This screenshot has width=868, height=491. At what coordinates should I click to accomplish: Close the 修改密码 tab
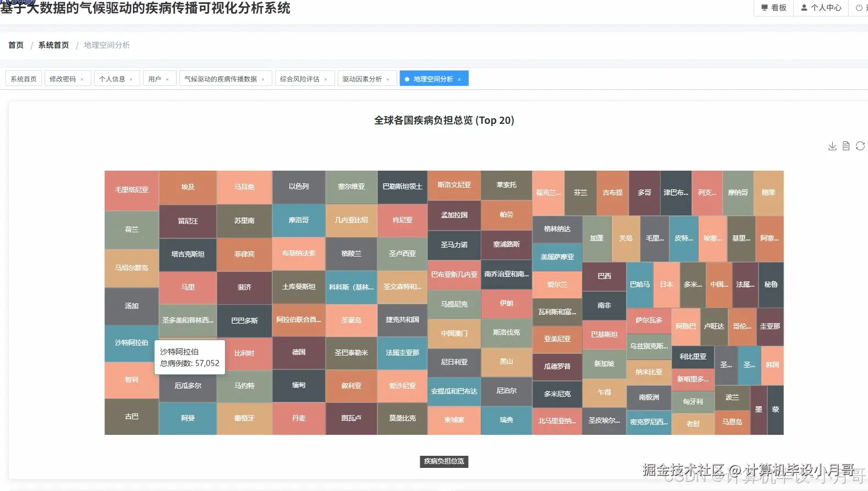click(82, 79)
